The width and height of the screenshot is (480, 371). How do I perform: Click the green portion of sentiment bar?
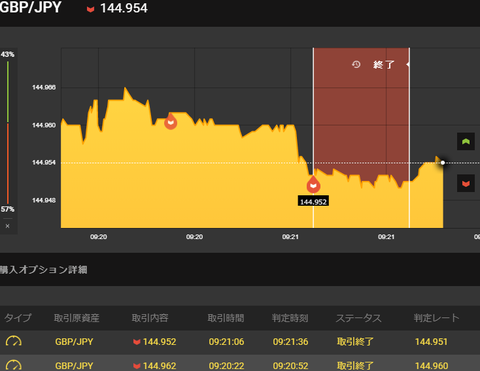pyautogui.click(x=8, y=92)
